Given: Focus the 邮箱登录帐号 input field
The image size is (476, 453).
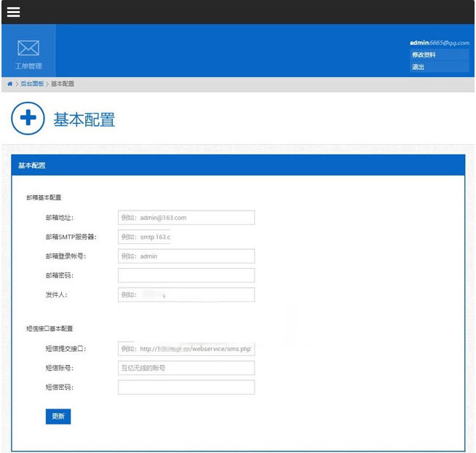Looking at the screenshot, I should click(x=186, y=256).
